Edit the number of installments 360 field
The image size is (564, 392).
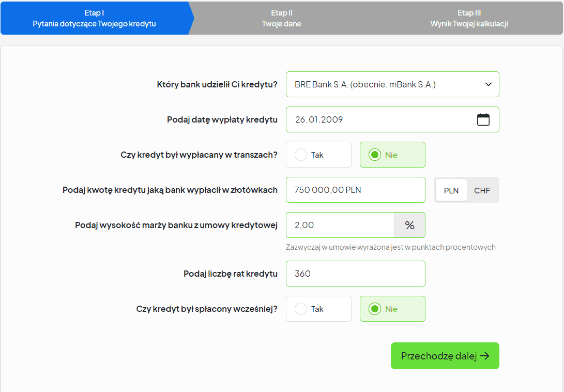click(355, 274)
